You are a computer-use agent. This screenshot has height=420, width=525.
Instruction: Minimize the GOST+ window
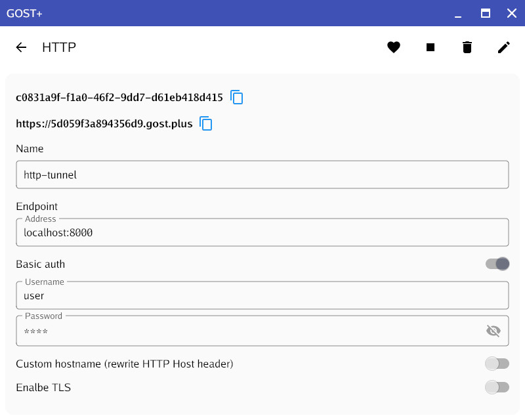tap(458, 13)
